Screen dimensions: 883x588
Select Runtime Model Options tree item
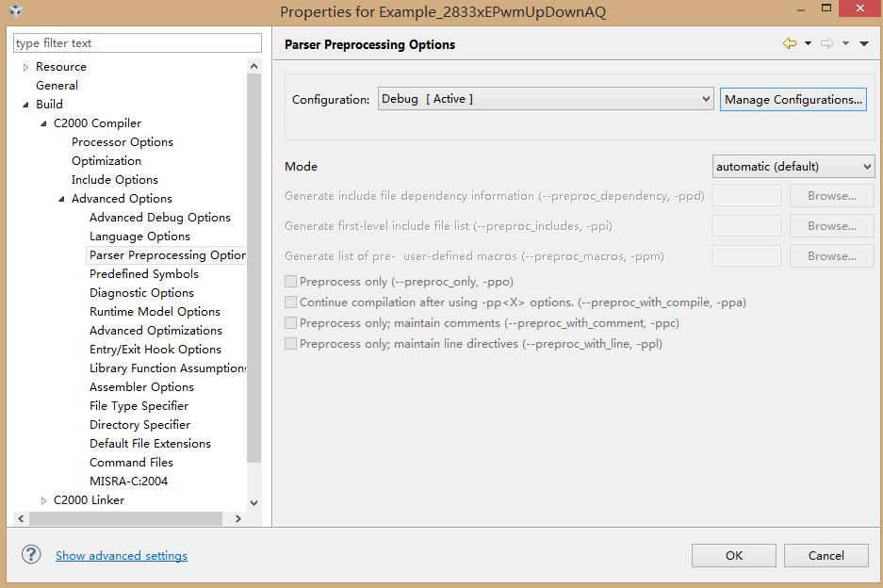point(155,312)
